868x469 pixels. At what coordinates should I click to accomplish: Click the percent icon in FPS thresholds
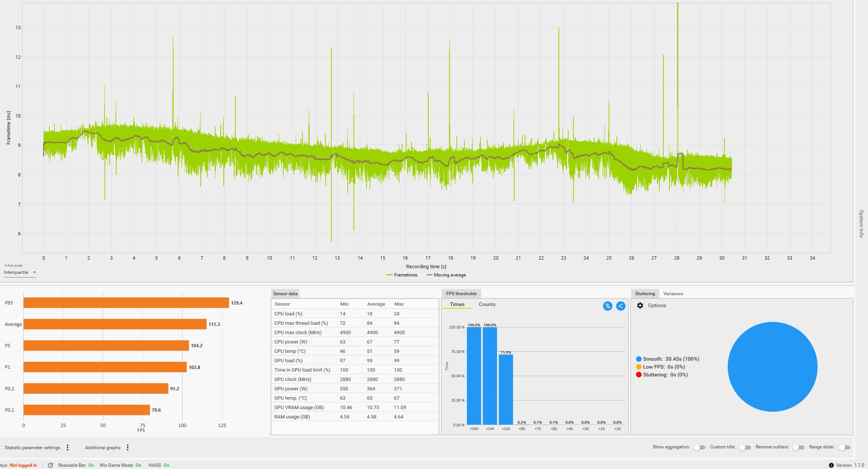608,306
